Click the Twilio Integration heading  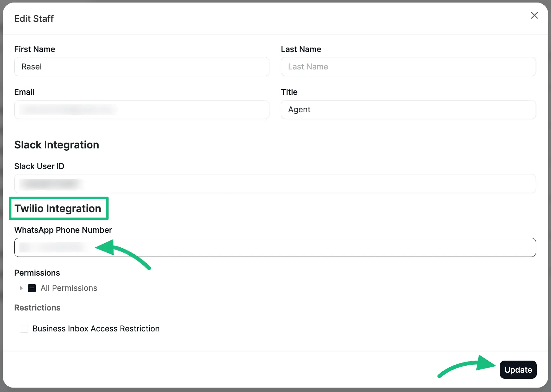tap(58, 208)
